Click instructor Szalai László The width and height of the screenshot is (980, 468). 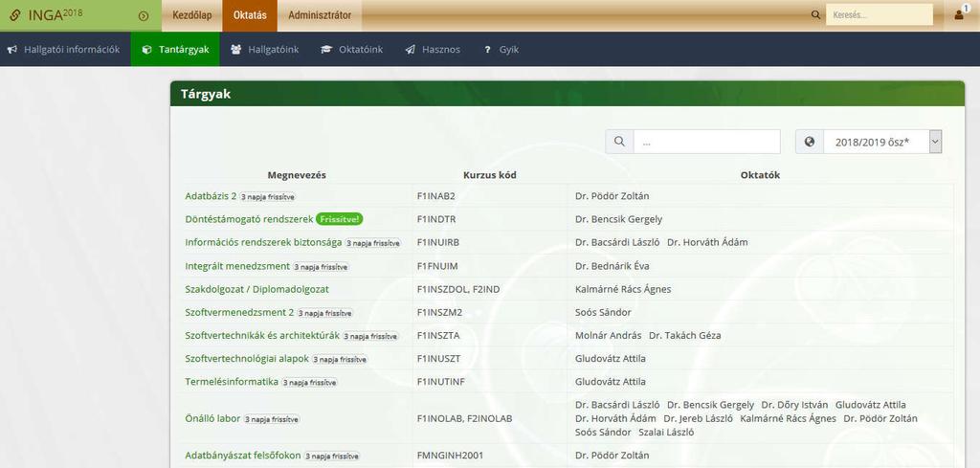pos(666,432)
